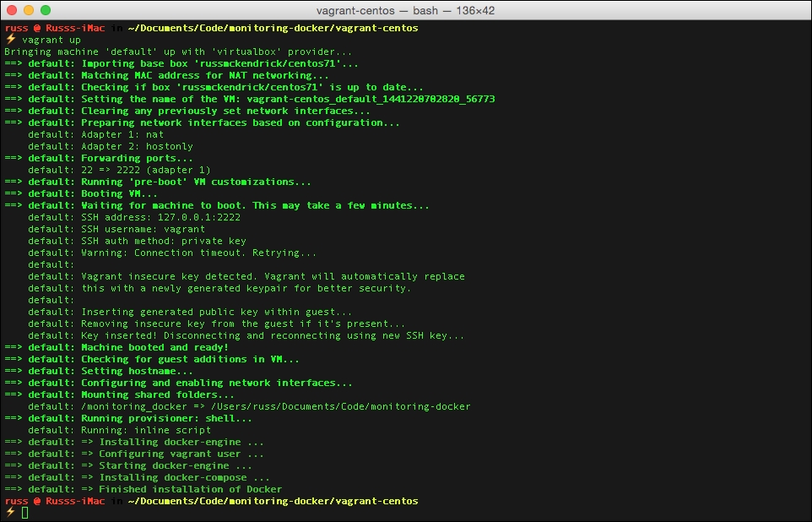Click the 'Running 'pre-boot' VM customizations' line

coord(158,182)
